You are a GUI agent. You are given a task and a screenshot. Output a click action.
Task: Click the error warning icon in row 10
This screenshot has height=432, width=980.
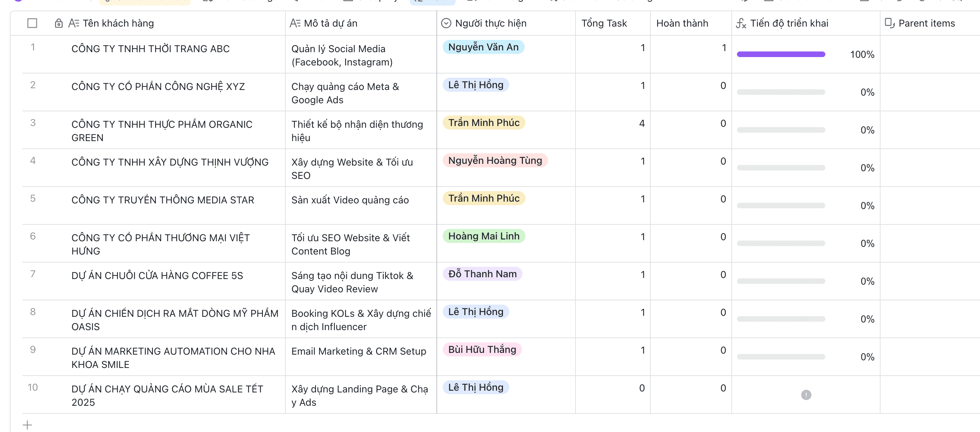click(806, 395)
